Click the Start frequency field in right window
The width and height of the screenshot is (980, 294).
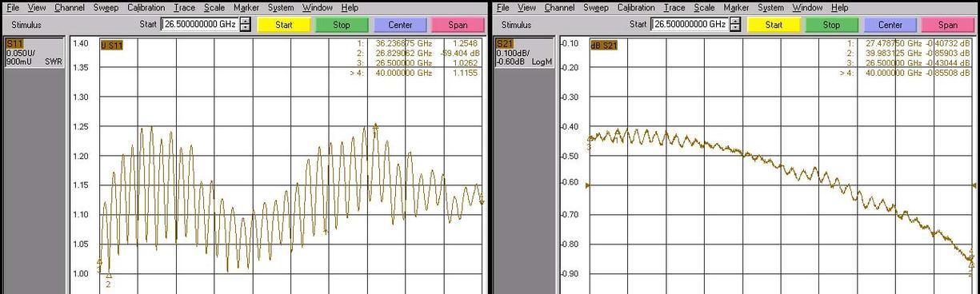coord(690,25)
